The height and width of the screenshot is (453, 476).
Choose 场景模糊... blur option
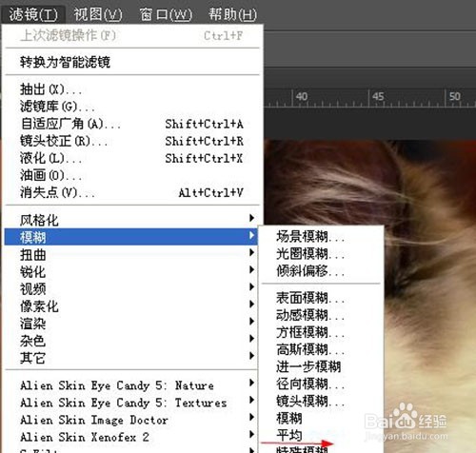[321, 236]
